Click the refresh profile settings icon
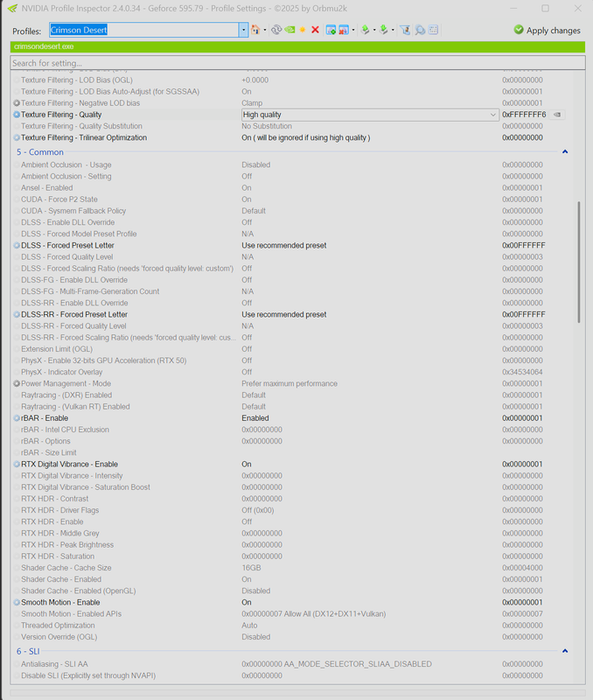 pos(276,30)
